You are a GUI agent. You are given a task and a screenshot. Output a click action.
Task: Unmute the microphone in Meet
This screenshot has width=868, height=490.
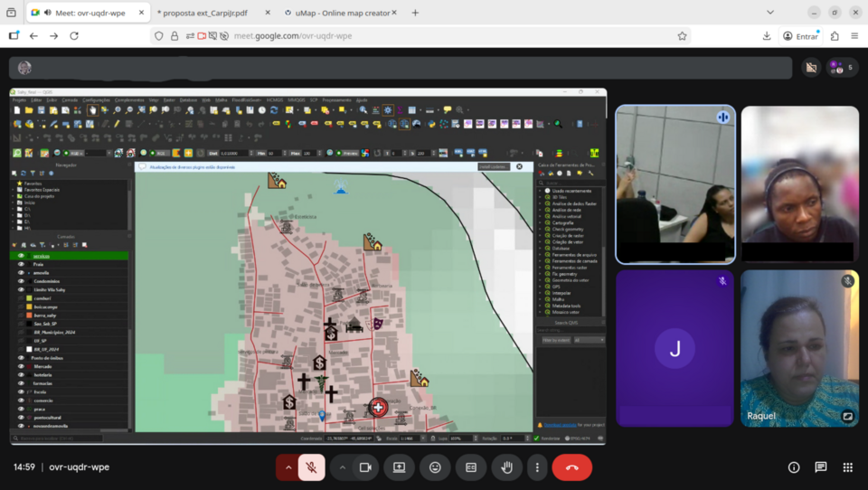[311, 467]
